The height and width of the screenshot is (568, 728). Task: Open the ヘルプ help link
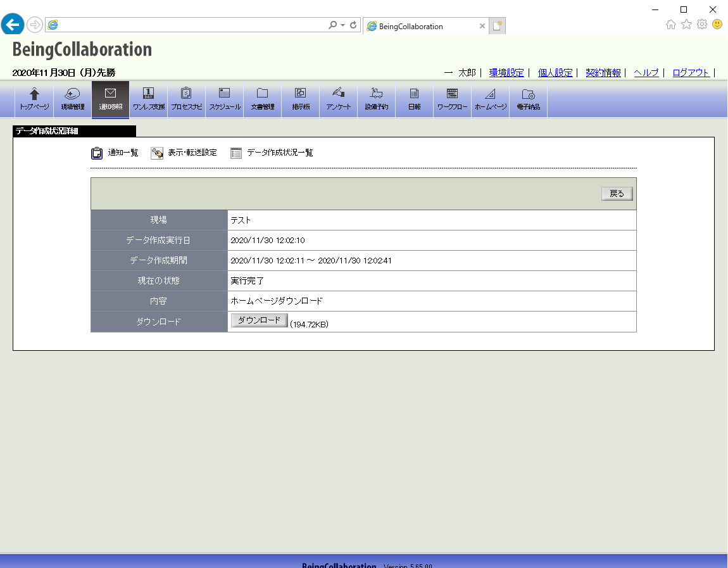point(646,72)
